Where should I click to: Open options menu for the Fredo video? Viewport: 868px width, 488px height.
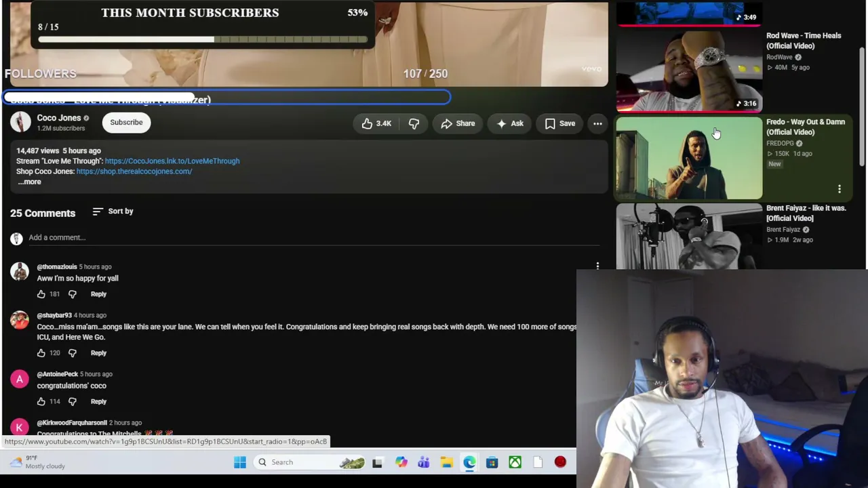[840, 189]
